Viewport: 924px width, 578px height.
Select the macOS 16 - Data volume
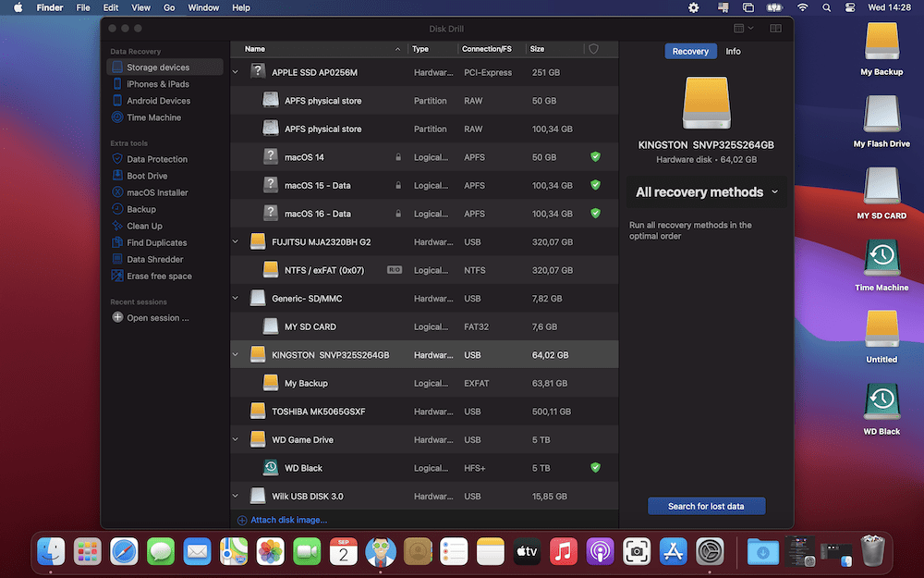(424, 214)
